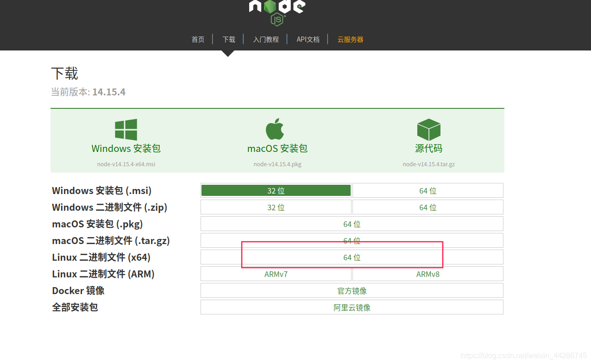Click the macOS 安装包 heading link
Screen dimensions: 591x364
(277, 149)
